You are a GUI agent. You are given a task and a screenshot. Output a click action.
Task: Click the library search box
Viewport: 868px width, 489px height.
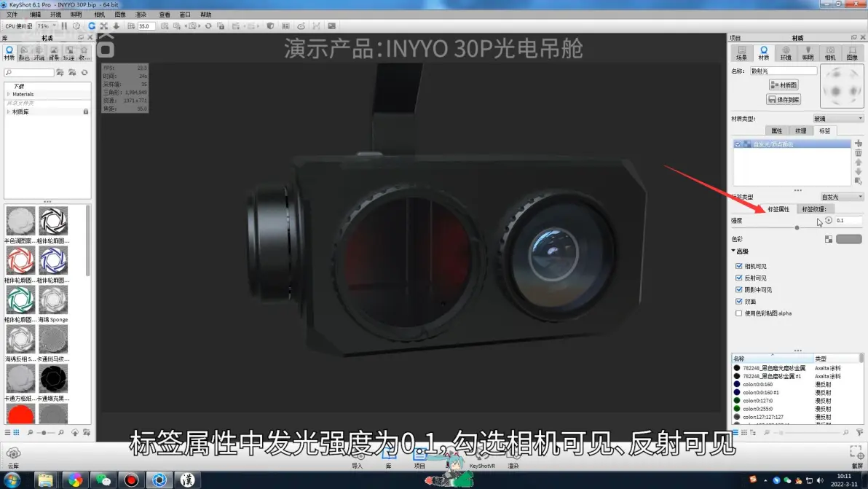tap(29, 73)
